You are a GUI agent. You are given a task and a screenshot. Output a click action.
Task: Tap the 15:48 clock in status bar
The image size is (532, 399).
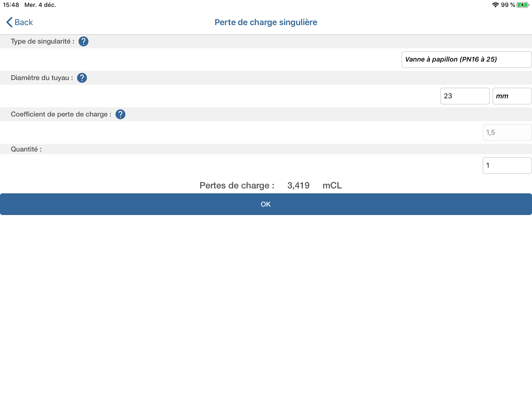11,5
